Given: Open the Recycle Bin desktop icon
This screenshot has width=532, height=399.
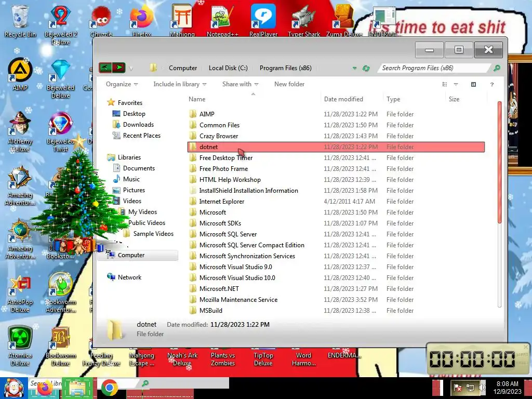Looking at the screenshot, I should click(x=20, y=20).
